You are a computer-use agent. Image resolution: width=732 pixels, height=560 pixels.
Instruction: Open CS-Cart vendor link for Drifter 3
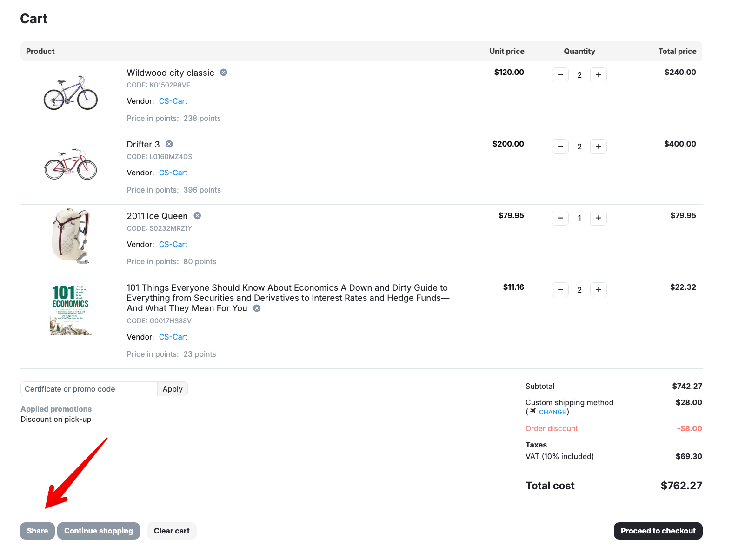tap(173, 173)
